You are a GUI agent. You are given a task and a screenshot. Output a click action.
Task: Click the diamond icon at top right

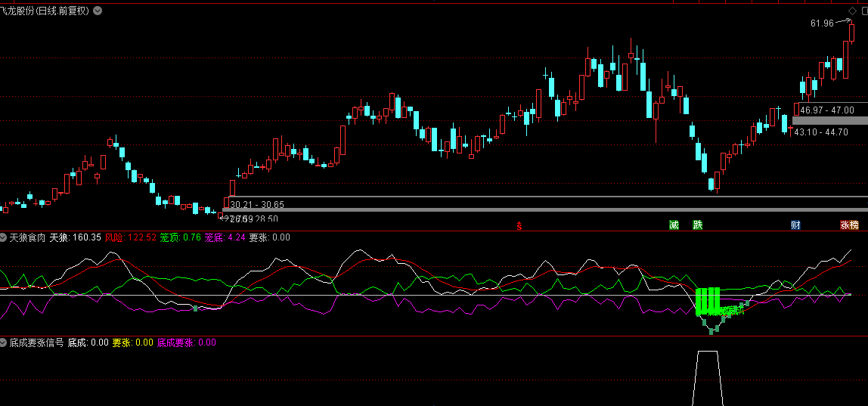[x=852, y=11]
